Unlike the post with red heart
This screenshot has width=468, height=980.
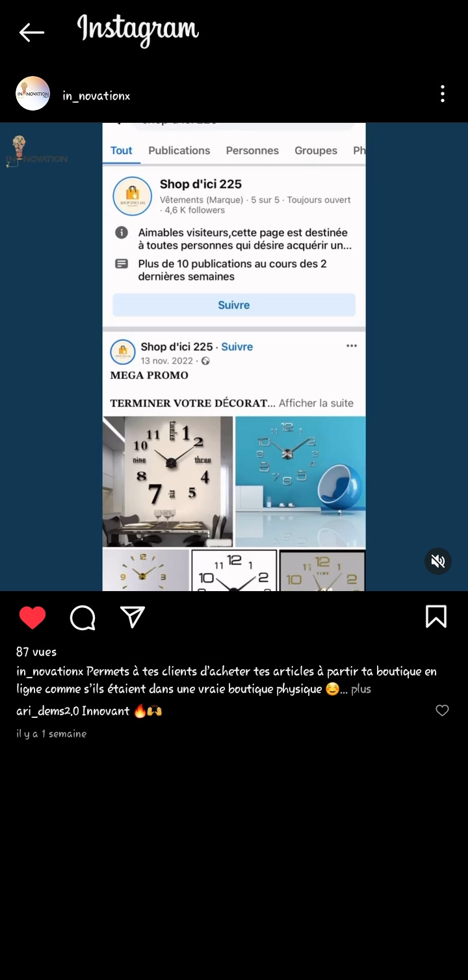point(32,617)
